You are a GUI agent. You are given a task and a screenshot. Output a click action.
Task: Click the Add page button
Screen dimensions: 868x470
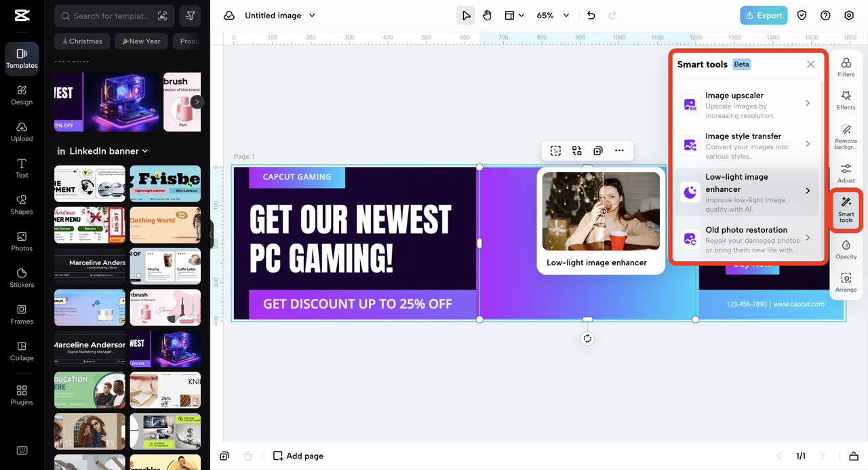pyautogui.click(x=298, y=456)
